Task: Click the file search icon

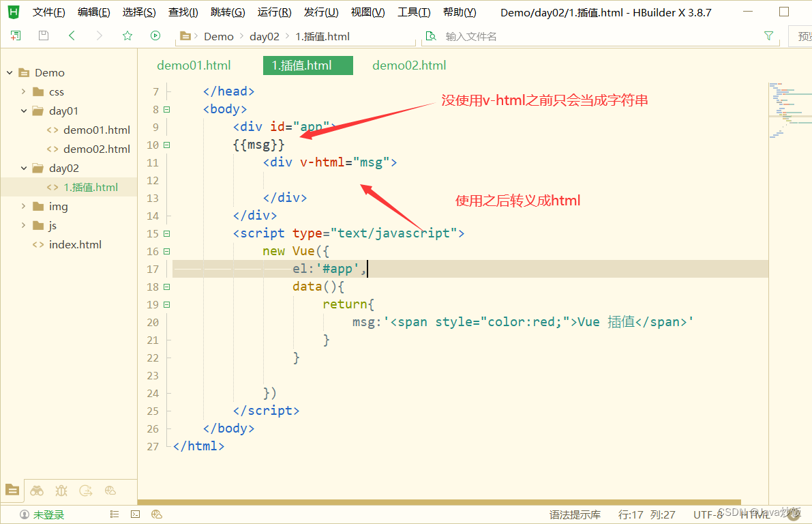Action: [x=431, y=36]
